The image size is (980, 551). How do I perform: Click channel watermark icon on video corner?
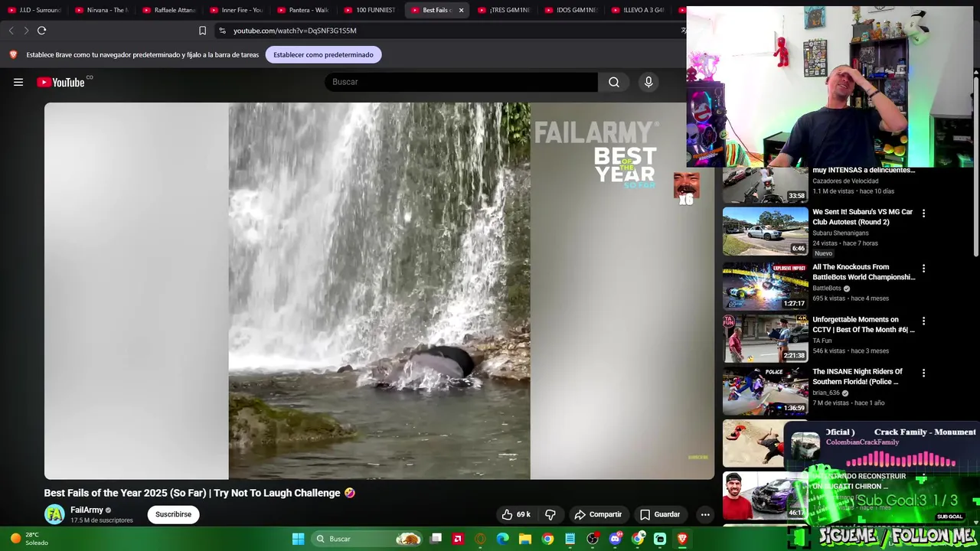697,458
